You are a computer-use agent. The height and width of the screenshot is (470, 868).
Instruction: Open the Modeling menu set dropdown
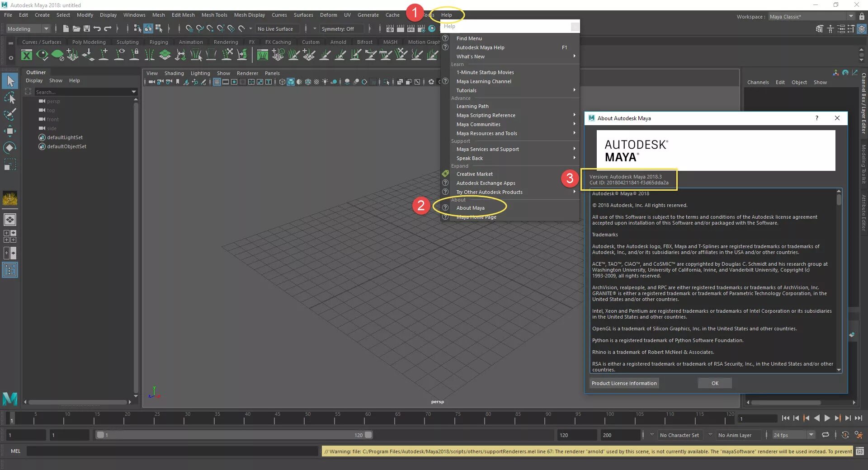point(28,28)
